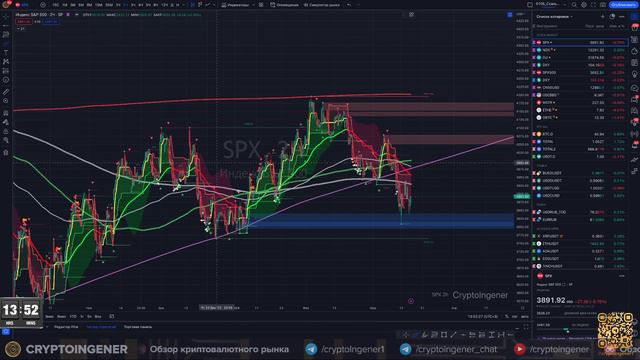This screenshot has height=360, width=640.
Task: Start the Симулятор рынка replay
Action: pyautogui.click(x=322, y=5)
